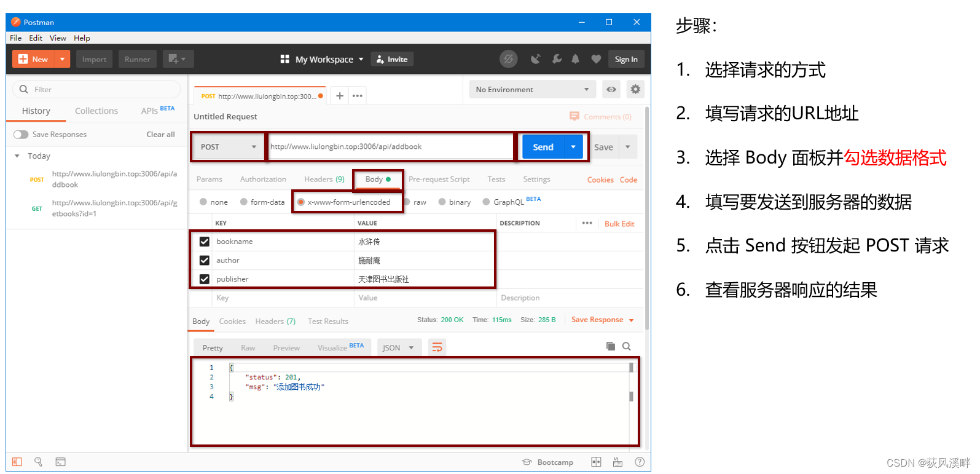
Task: Switch to the Params request tab
Action: pyautogui.click(x=210, y=180)
